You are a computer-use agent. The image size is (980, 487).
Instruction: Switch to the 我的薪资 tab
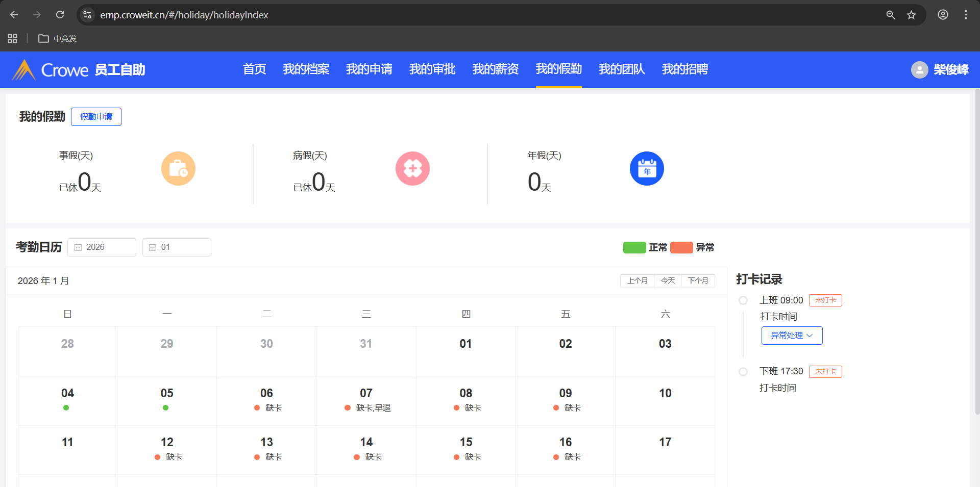495,69
